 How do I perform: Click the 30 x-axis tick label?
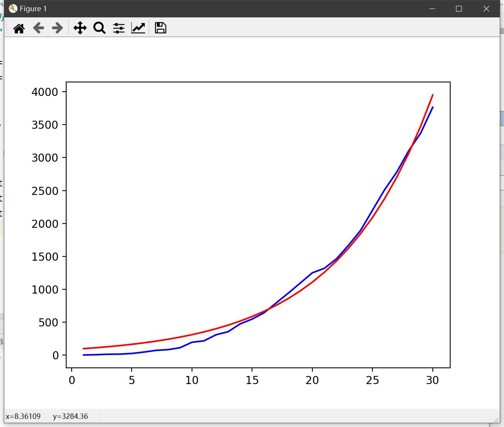433,381
